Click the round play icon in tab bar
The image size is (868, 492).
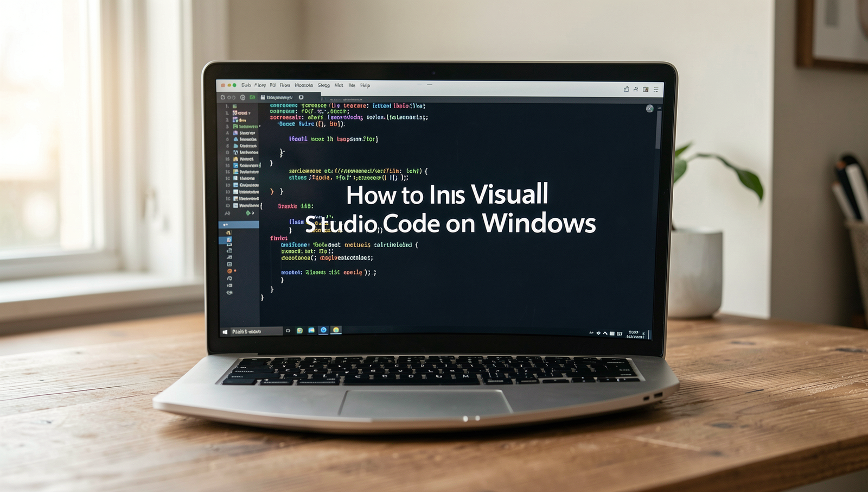(242, 97)
